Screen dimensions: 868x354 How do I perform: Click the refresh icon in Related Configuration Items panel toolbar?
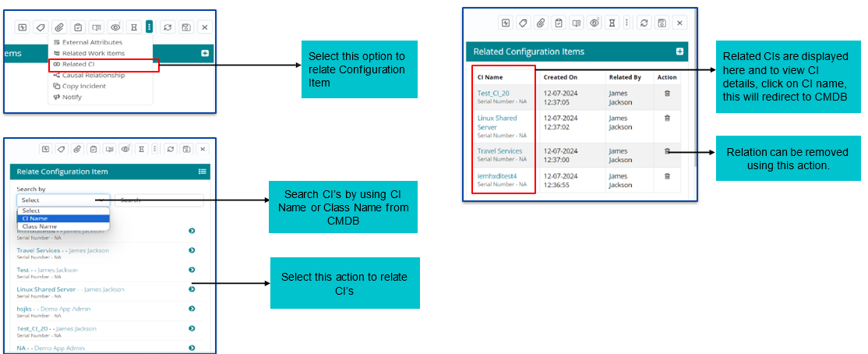(x=644, y=23)
